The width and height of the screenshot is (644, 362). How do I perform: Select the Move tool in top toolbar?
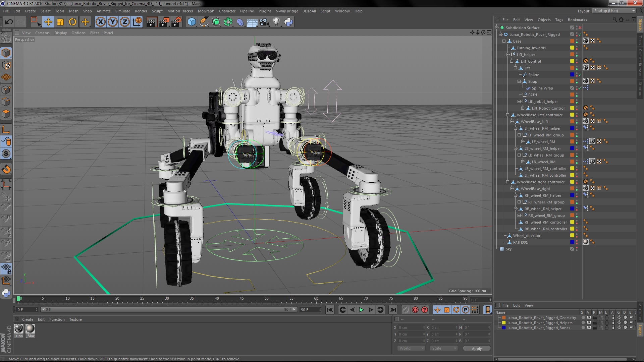pos(48,22)
